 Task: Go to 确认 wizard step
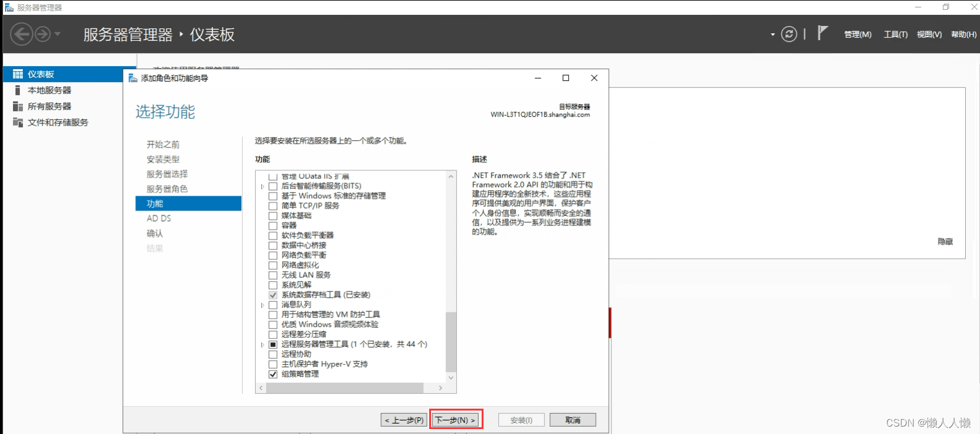(x=154, y=233)
